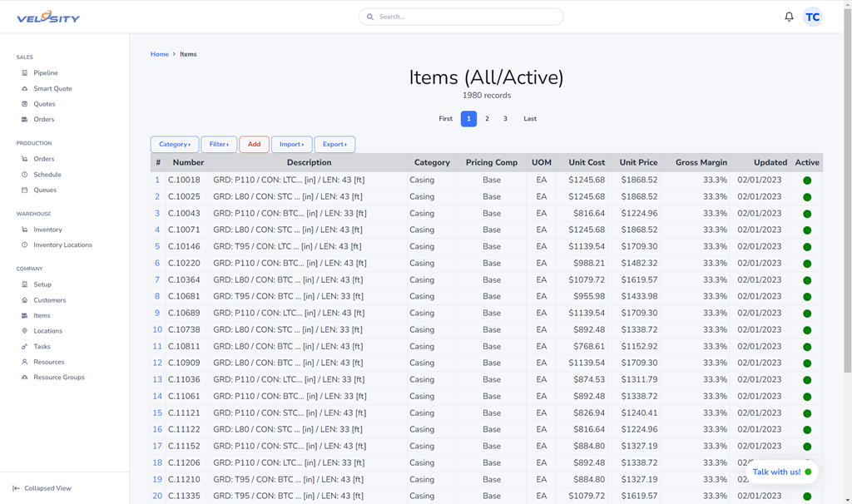Toggle active status dot for C.10811
852x504 pixels.
point(807,347)
